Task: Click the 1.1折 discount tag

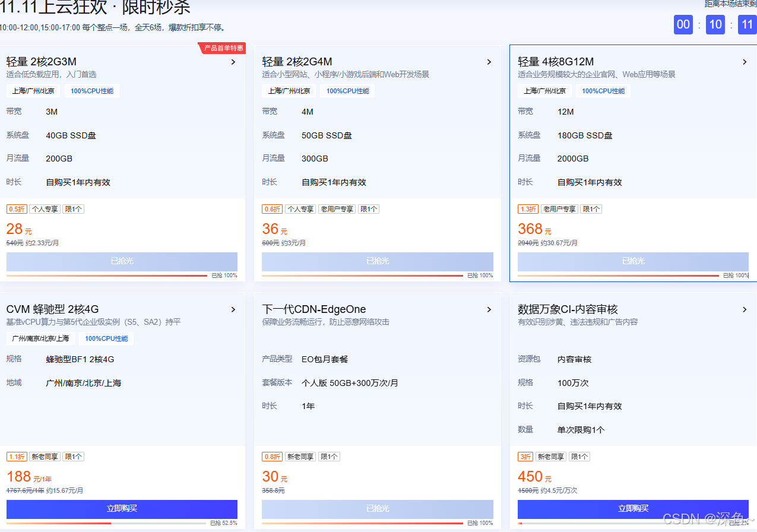Action: [x=17, y=457]
